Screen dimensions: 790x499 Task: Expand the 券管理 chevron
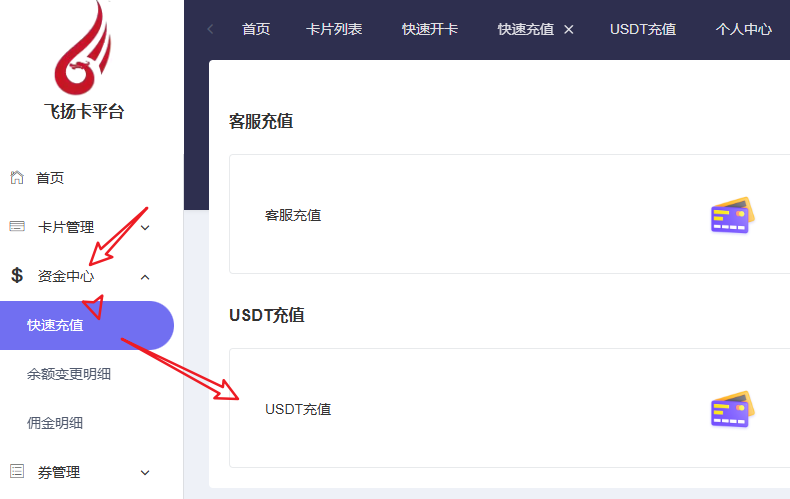145,473
